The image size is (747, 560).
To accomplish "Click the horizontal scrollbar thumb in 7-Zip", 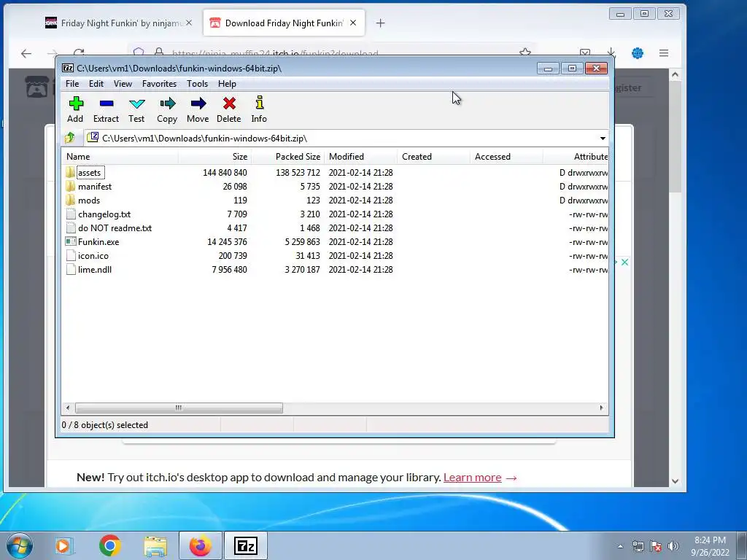I will 179,408.
